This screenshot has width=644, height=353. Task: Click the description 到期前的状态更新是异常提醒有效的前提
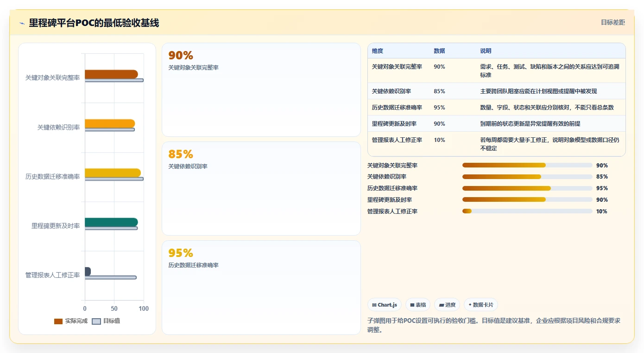click(530, 124)
